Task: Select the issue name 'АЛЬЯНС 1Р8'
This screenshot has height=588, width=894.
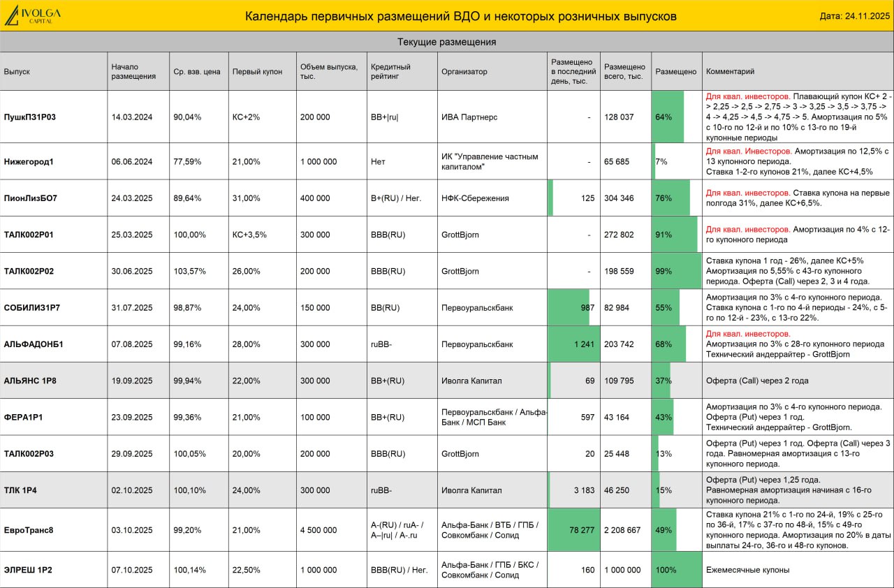Action: click(30, 381)
